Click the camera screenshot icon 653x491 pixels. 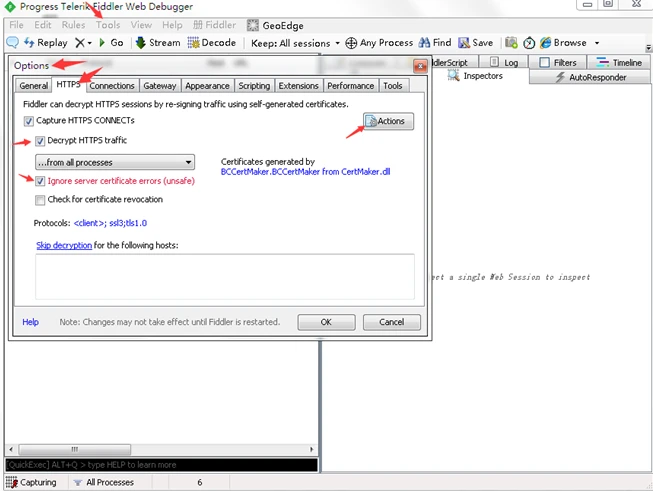[x=511, y=42]
